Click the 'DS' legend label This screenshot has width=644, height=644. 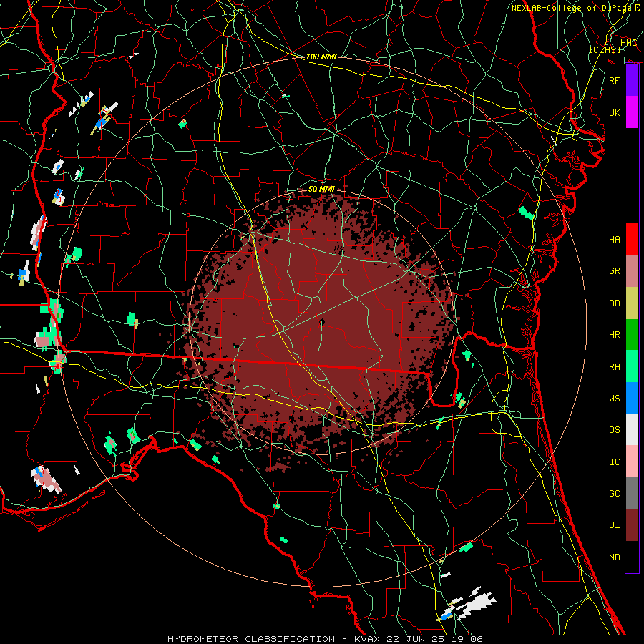[615, 430]
